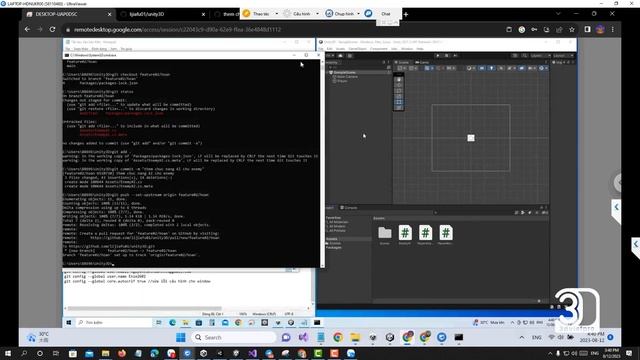The width and height of the screenshot is (640, 360).
Task: Open UltraViewer Chụp hình menu
Action: coord(343,13)
